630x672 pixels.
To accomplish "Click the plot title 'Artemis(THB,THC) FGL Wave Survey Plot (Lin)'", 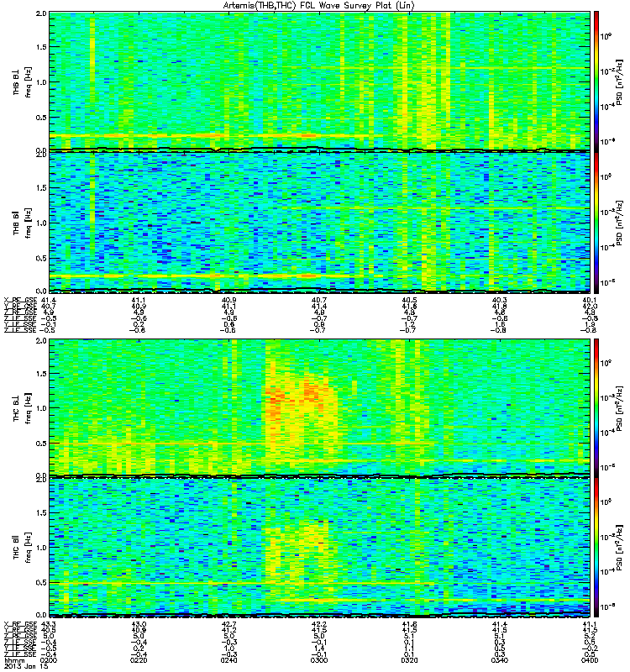I will click(319, 6).
